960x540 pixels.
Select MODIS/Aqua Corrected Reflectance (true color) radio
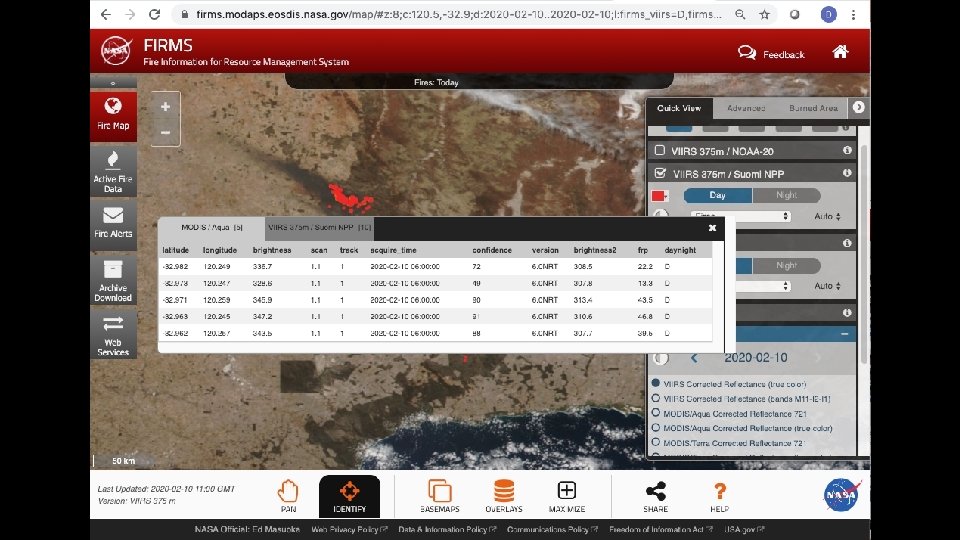(656, 427)
